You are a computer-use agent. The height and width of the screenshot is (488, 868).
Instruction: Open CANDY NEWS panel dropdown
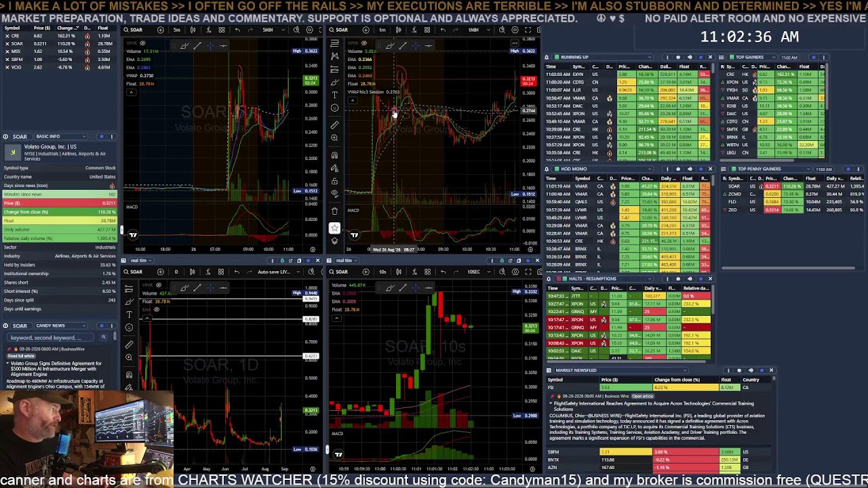click(x=61, y=326)
